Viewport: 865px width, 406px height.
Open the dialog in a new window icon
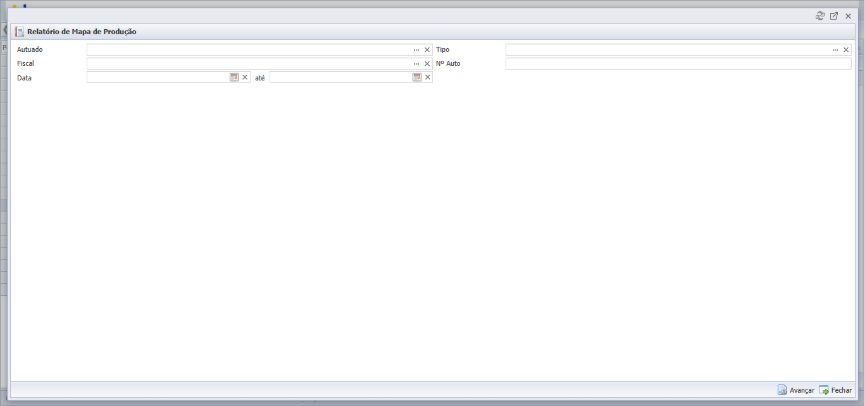[x=834, y=16]
